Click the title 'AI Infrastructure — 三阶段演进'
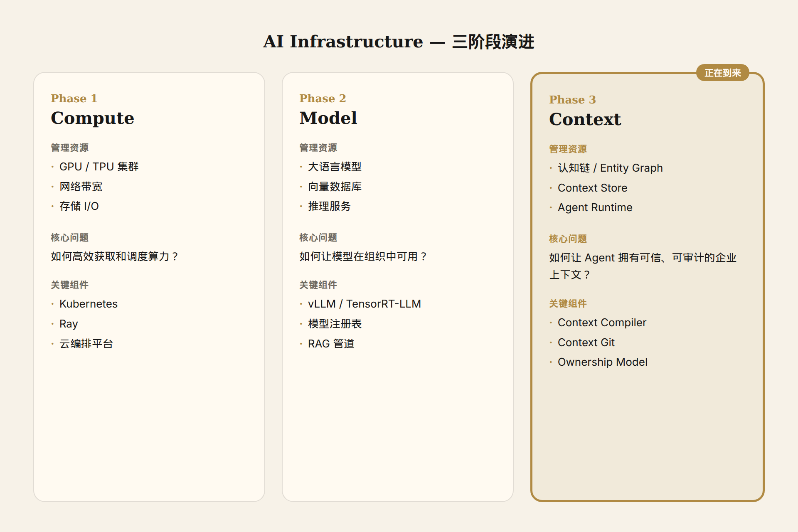798x532 pixels. [399, 42]
